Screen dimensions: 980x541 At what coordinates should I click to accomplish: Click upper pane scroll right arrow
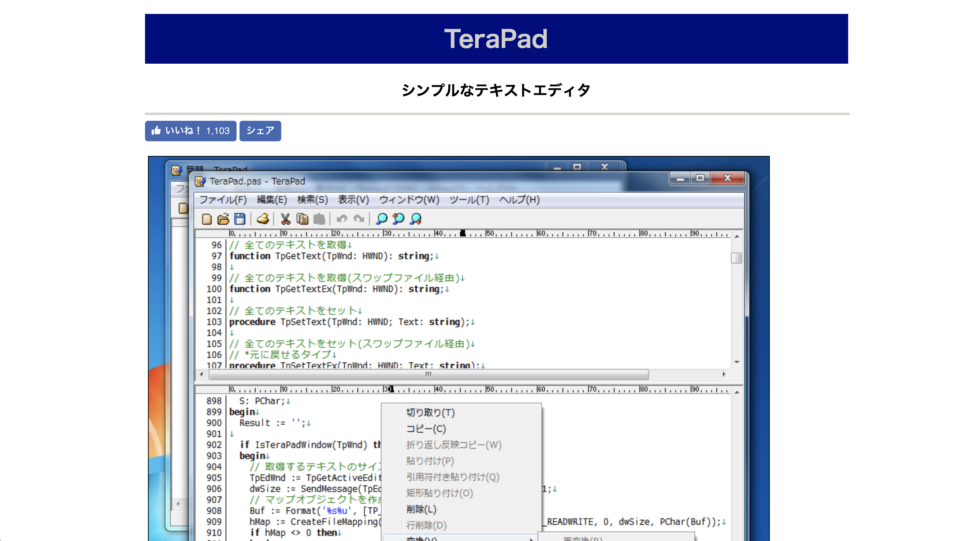point(724,374)
